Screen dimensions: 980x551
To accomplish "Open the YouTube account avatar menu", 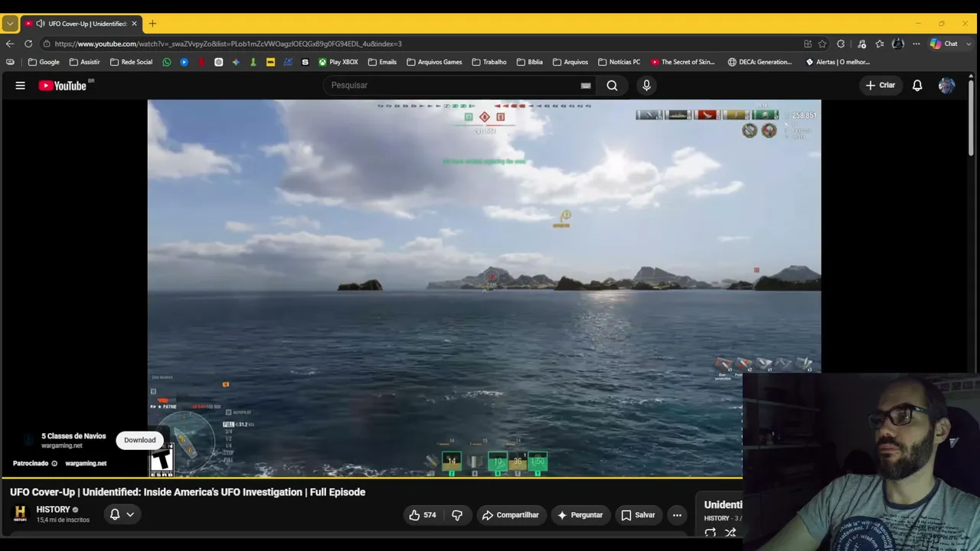I will coord(946,86).
